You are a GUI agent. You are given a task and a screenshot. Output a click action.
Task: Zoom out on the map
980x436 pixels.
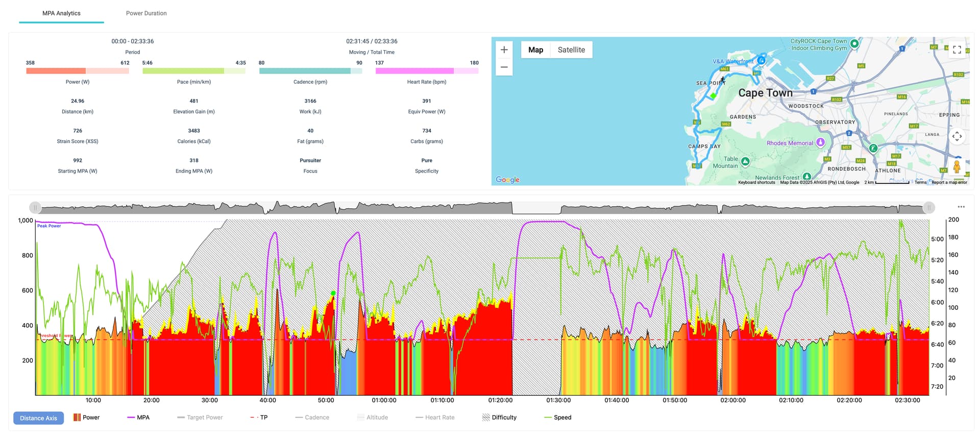click(x=504, y=67)
